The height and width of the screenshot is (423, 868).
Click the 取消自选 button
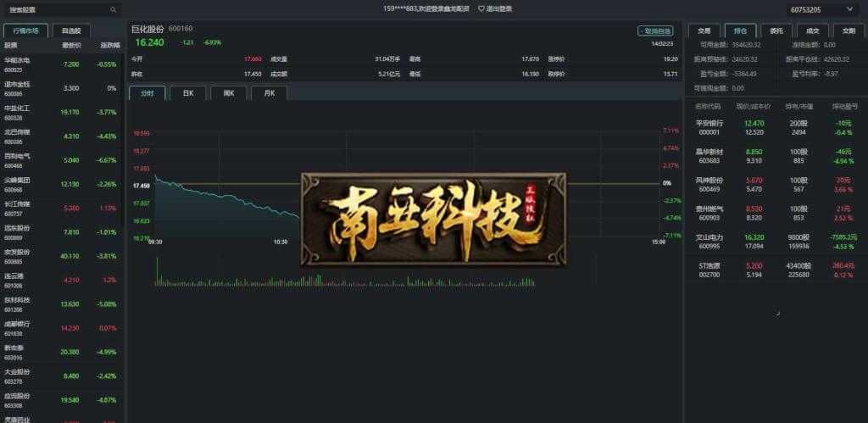coord(655,31)
